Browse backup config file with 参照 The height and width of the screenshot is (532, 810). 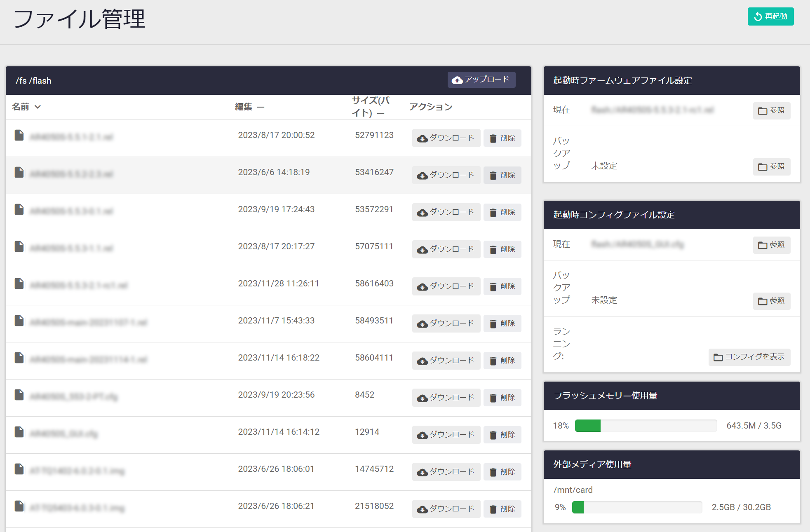point(771,301)
